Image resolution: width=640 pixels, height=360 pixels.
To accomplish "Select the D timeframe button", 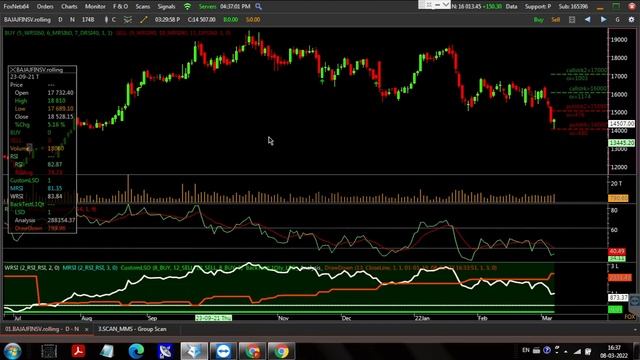I will pyautogui.click(x=60, y=20).
